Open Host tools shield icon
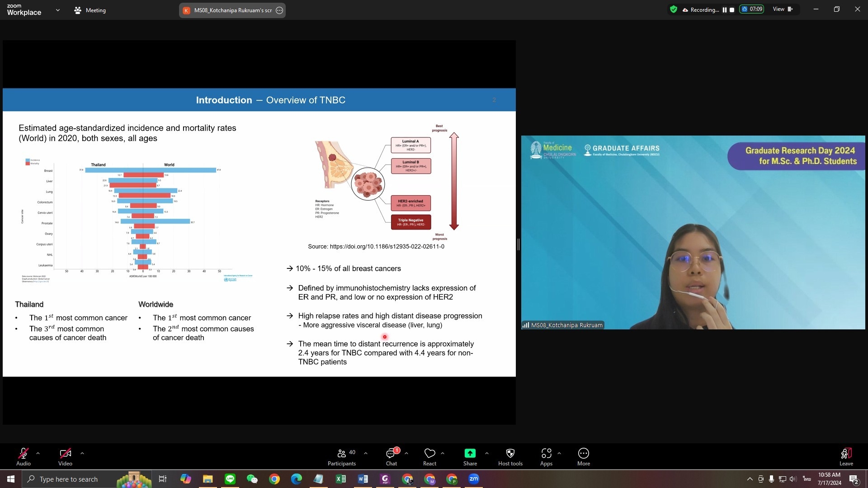Viewport: 868px width, 488px height. [510, 454]
